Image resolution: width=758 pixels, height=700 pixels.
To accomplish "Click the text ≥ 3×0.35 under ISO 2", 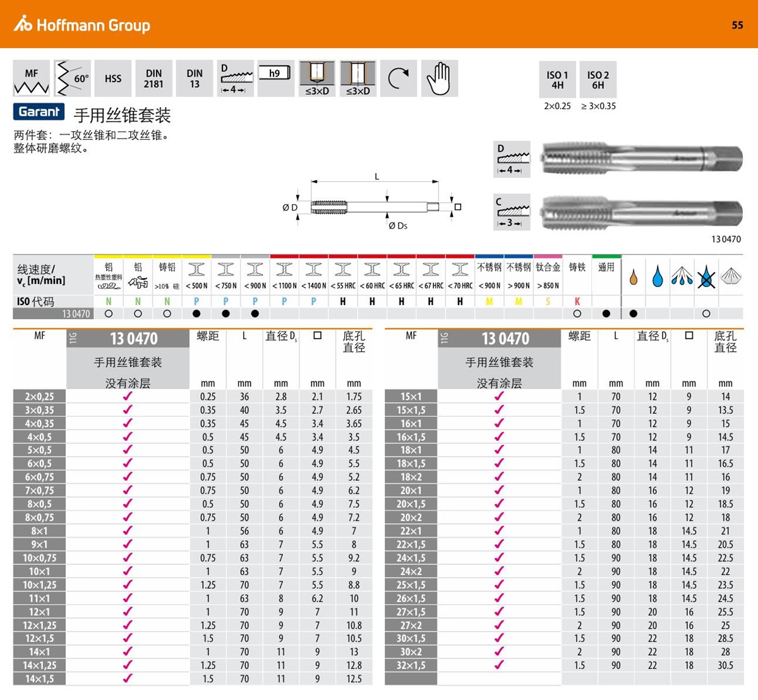I will (598, 106).
